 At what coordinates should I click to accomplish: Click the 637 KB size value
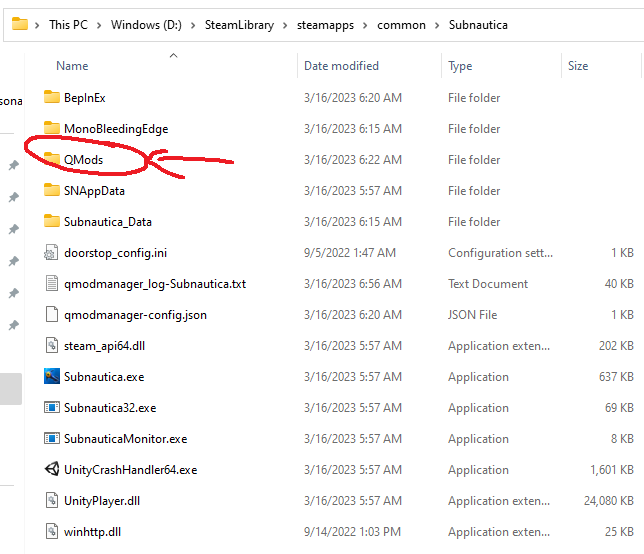616,377
